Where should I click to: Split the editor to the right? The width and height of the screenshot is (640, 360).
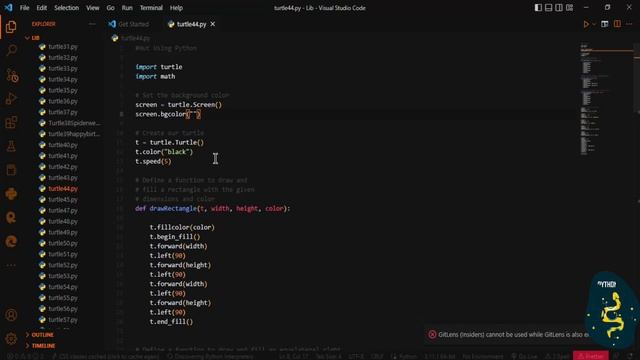[x=617, y=24]
